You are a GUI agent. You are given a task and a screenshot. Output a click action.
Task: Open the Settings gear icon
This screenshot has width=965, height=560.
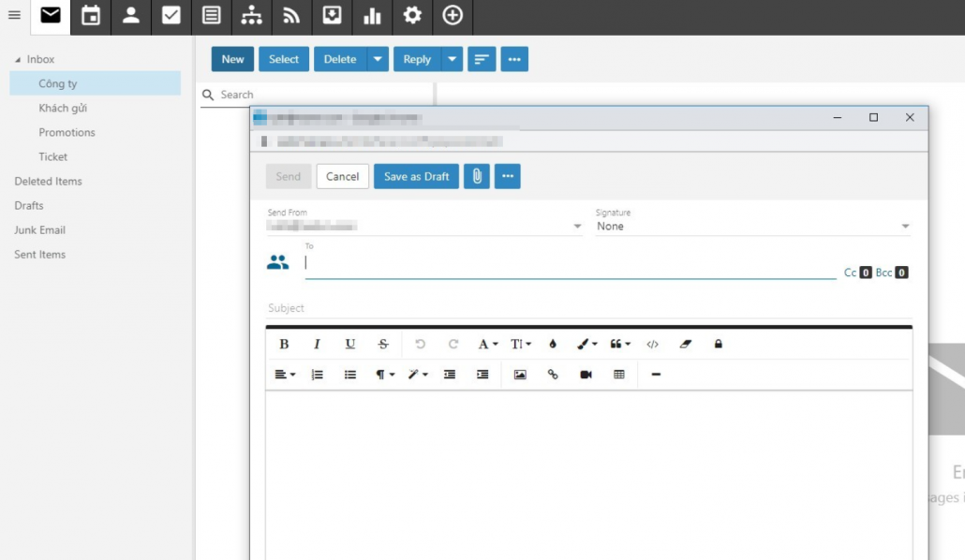pos(412,15)
